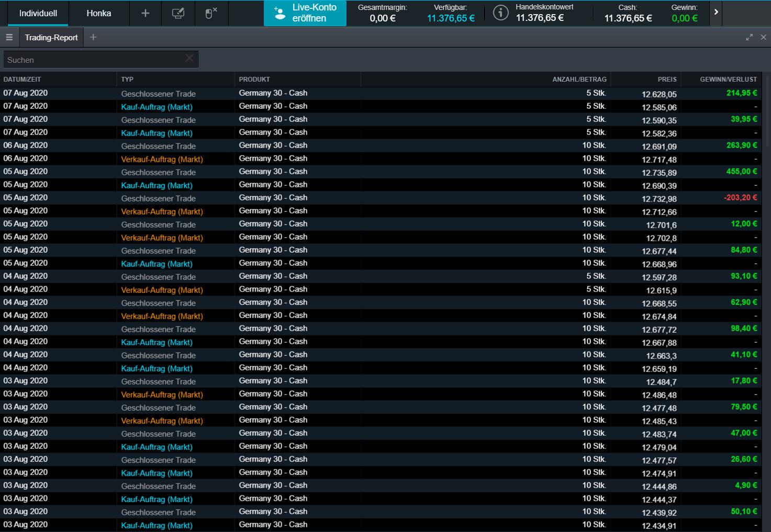
Task: Select Verkauf-Auftrag row priced 12.615,9
Action: 381,289
